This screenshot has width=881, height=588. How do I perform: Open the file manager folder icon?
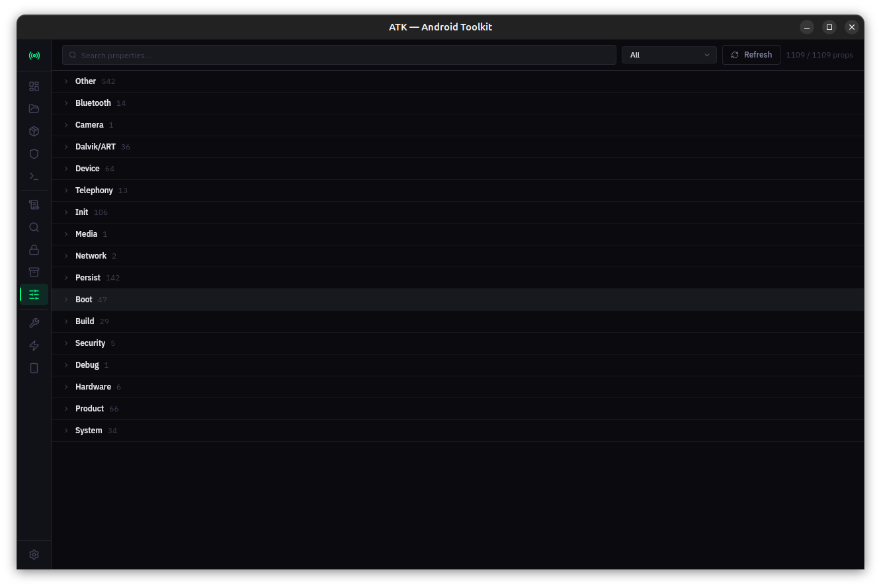pyautogui.click(x=34, y=109)
